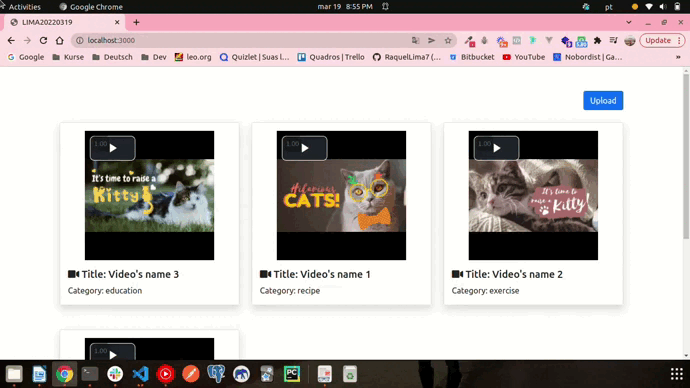
Task: Launch Visual Studio Code from the dock
Action: (x=140, y=374)
